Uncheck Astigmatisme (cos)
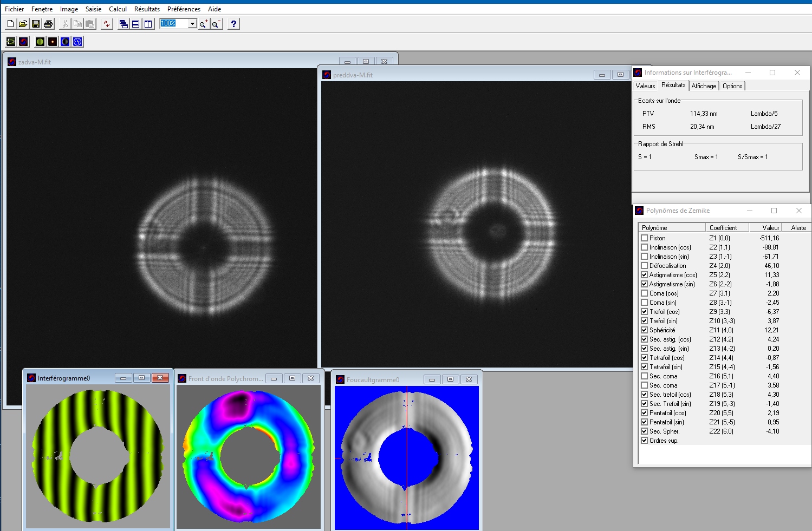The height and width of the screenshot is (531, 812). point(644,275)
